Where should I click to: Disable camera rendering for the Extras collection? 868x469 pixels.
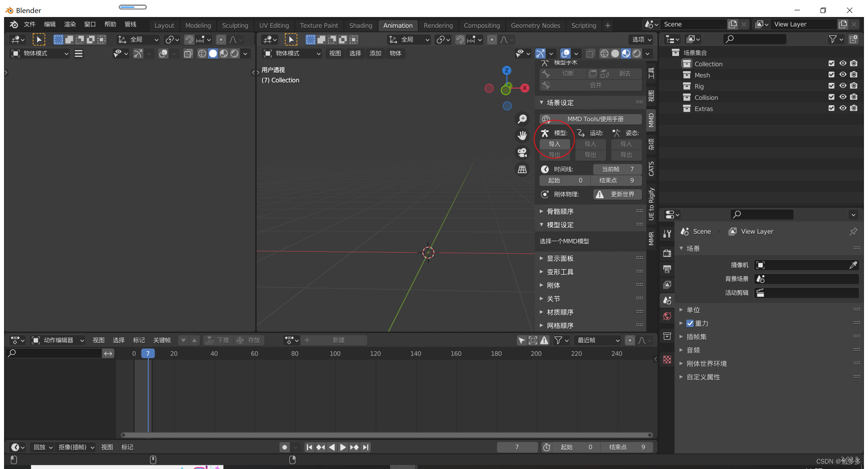854,108
